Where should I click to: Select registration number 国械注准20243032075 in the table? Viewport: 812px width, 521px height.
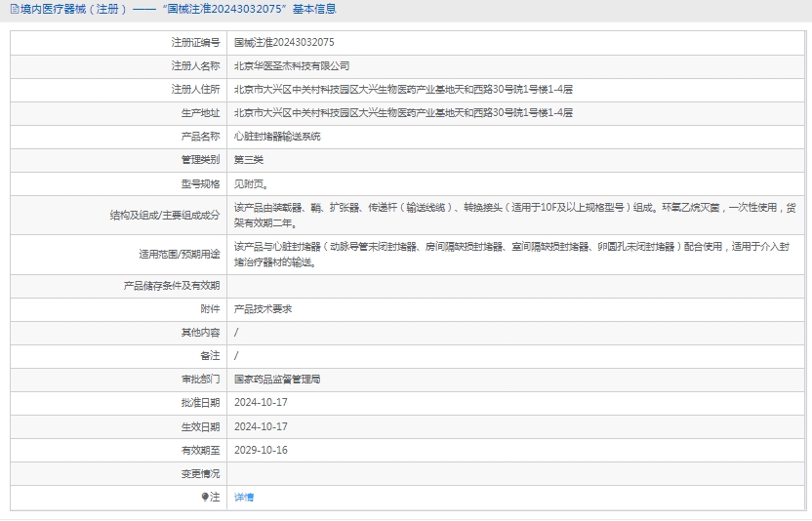284,43
